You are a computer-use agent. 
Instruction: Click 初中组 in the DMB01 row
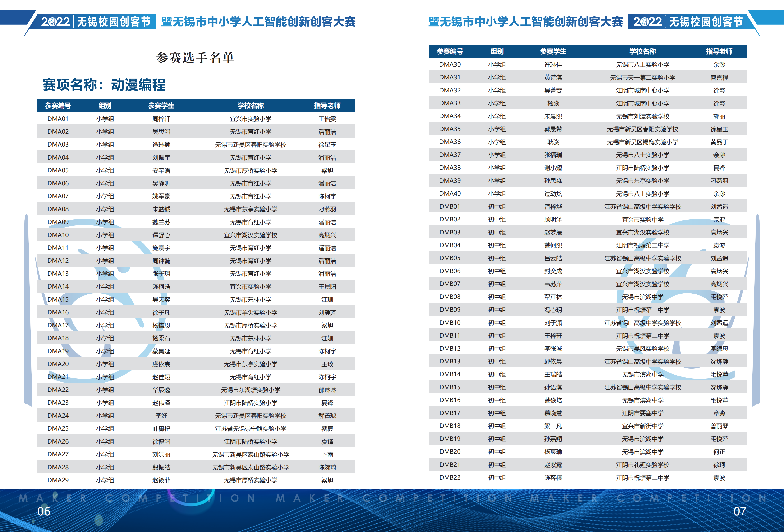497,206
